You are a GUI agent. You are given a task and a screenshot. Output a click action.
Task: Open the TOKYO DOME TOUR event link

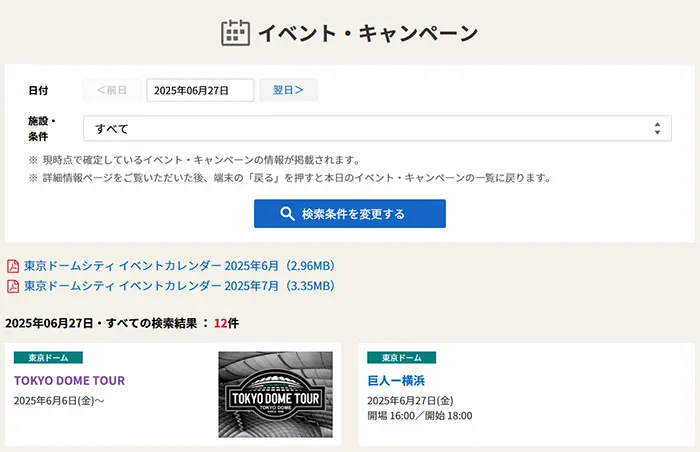69,381
